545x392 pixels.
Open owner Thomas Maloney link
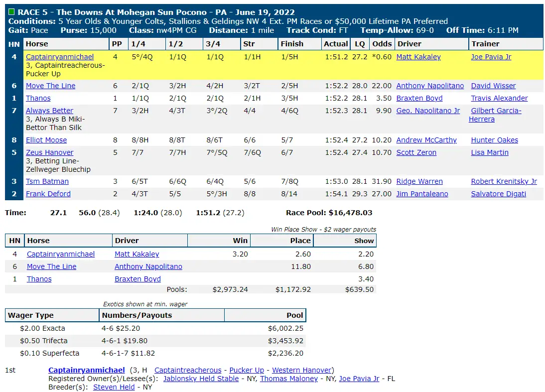(x=289, y=379)
